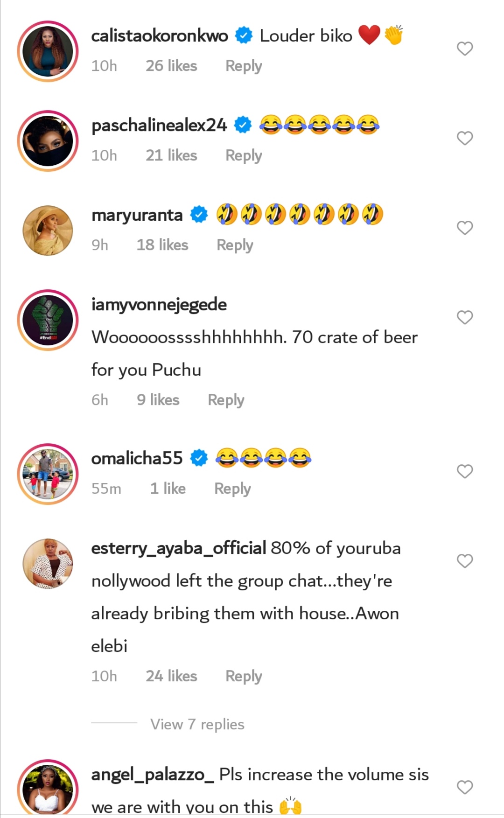The height and width of the screenshot is (818, 504).
Task: Tap heart on paschalinealex24's comment
Action: pyautogui.click(x=465, y=138)
